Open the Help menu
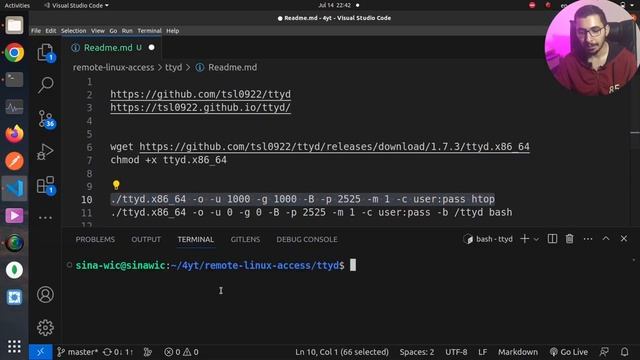The image size is (640, 360). click(173, 31)
